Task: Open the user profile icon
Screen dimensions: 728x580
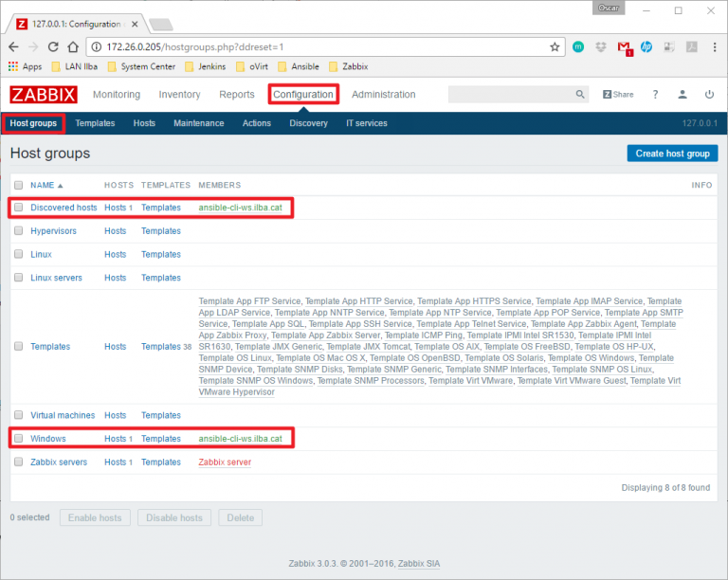Action: [x=682, y=95]
